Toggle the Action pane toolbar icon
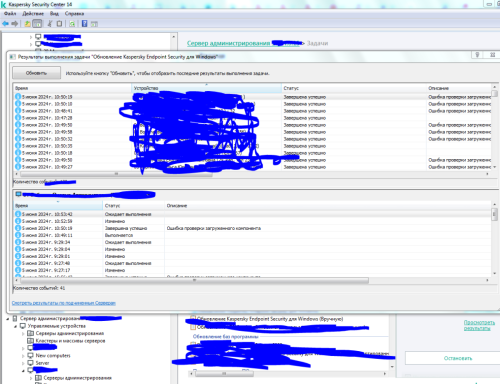The width and height of the screenshot is (500, 384). (x=94, y=24)
